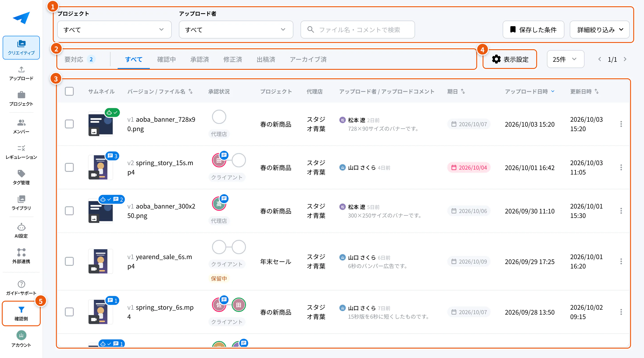644x358 pixels.
Task: Open row menu for yearend_sale_6s.mp4
Action: pyautogui.click(x=621, y=261)
